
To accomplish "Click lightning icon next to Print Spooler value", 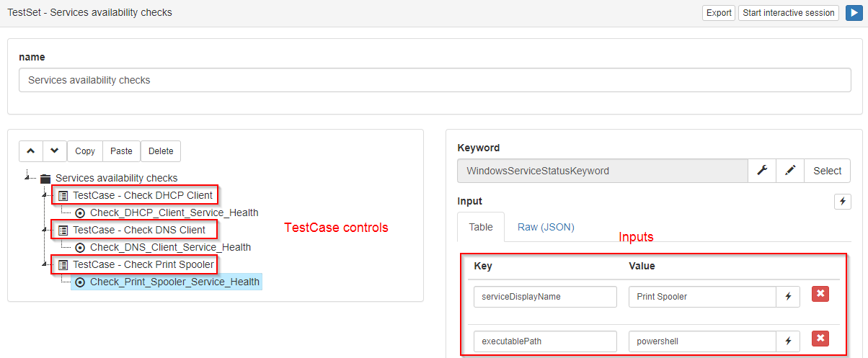I will pyautogui.click(x=788, y=297).
